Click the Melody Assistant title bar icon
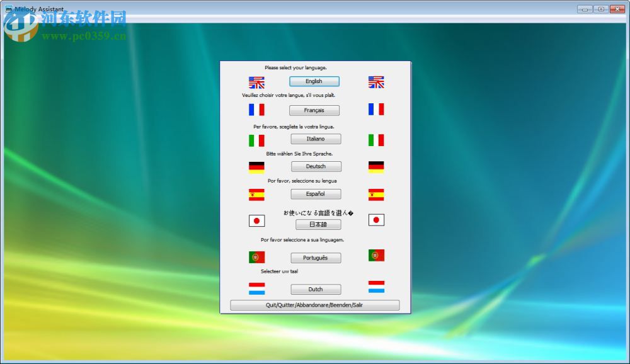 point(8,9)
